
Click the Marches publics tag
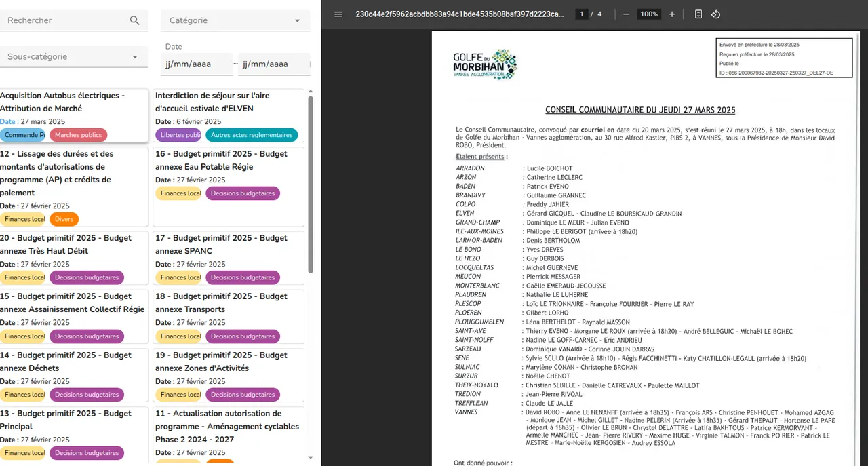coord(78,135)
